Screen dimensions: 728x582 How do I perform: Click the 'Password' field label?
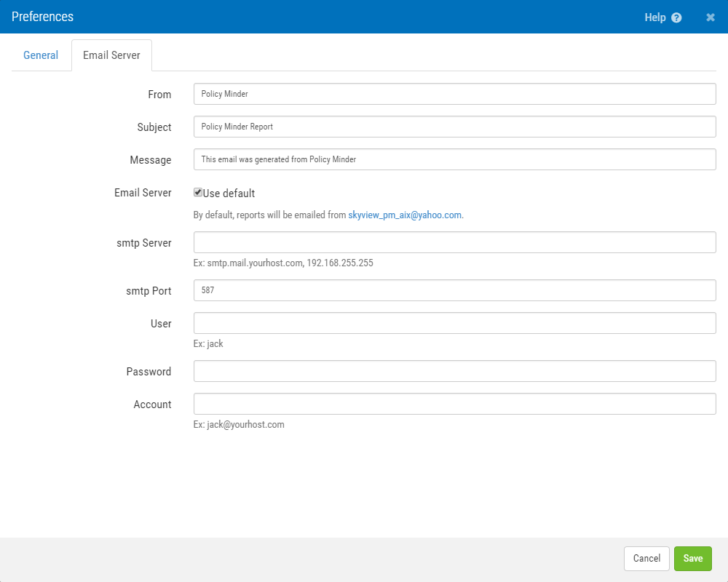click(x=149, y=371)
